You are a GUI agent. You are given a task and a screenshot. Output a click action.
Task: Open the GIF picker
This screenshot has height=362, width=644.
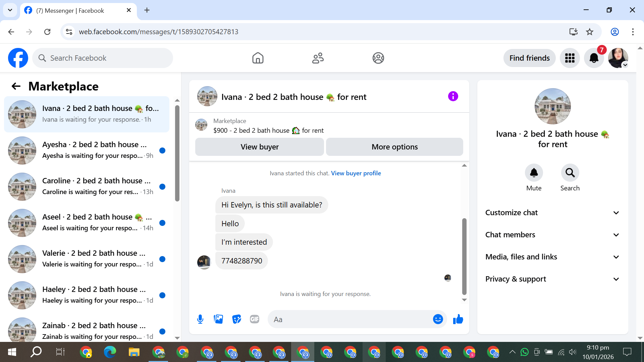(255, 319)
